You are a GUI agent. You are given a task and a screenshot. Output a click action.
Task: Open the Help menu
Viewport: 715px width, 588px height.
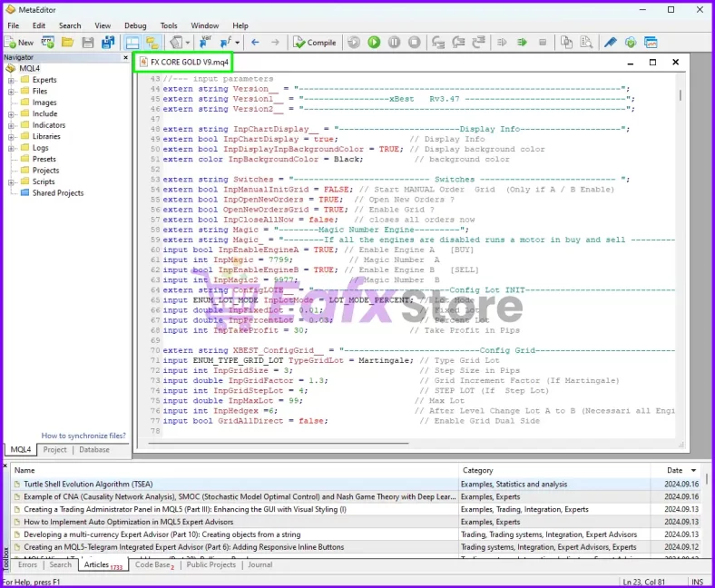point(240,25)
